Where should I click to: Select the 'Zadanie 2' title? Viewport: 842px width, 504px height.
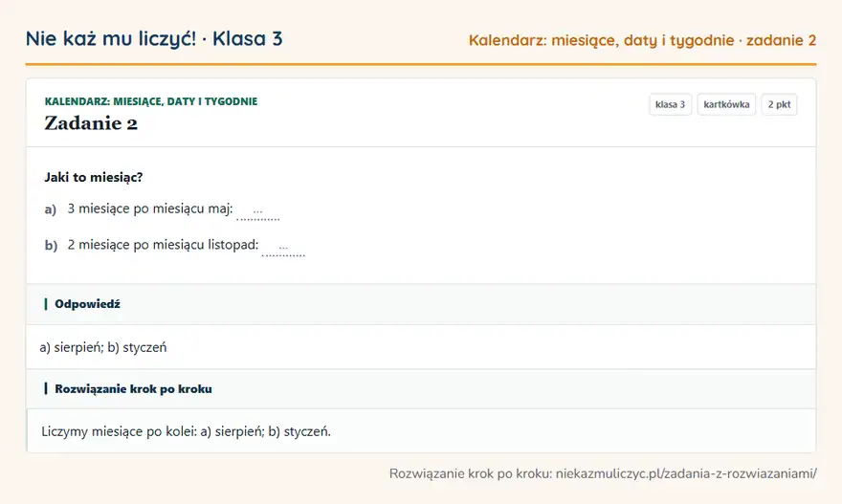[x=91, y=123]
